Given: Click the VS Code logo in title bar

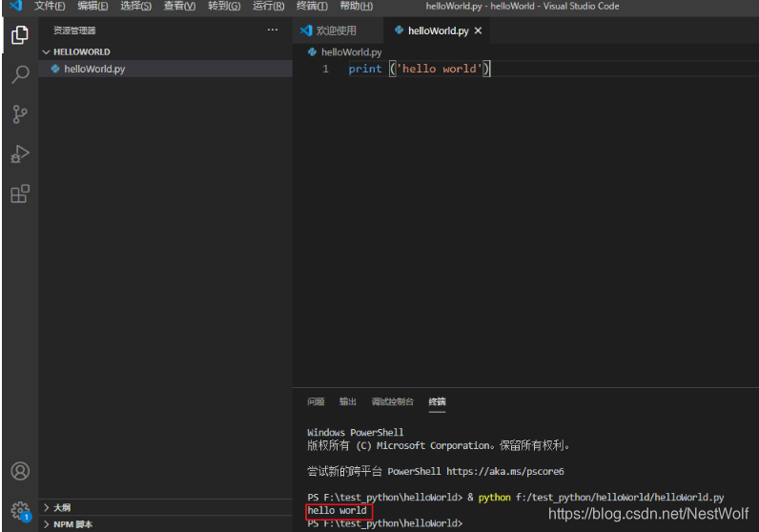Looking at the screenshot, I should [16, 6].
